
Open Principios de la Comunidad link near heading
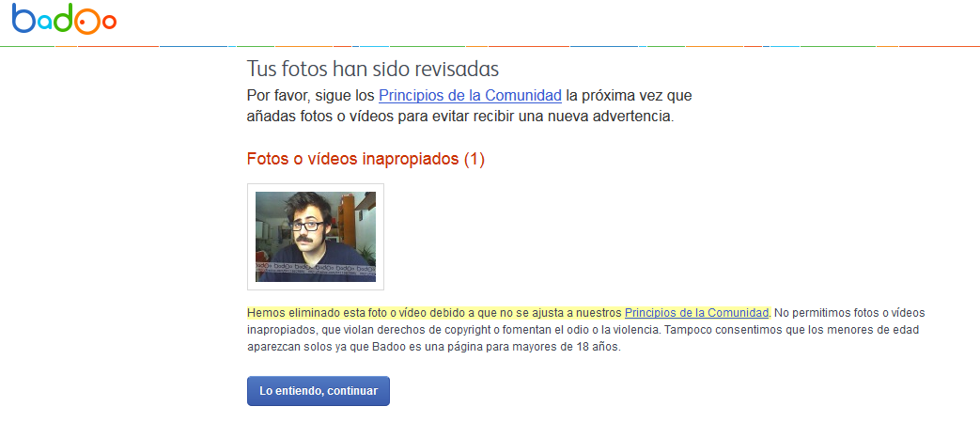point(470,96)
